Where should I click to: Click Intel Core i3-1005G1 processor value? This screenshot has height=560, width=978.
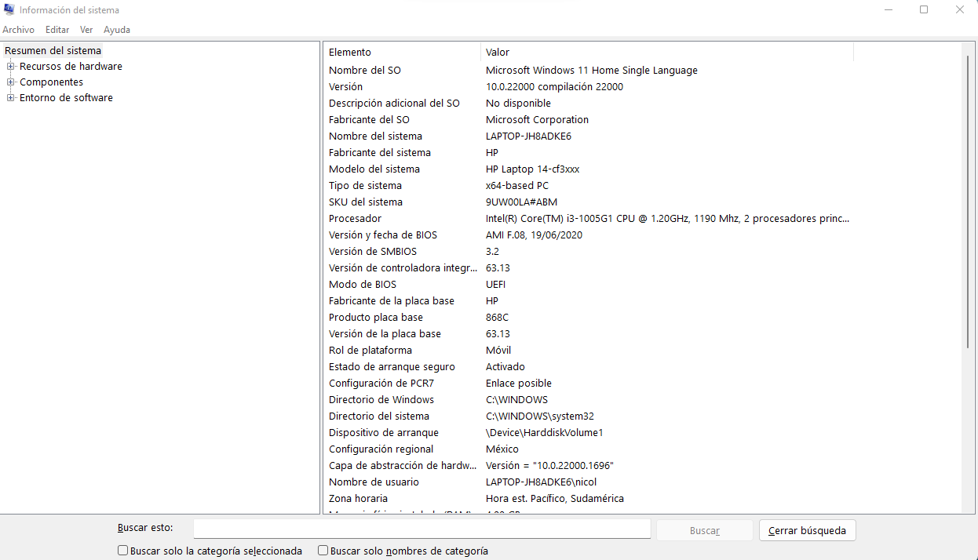click(x=668, y=219)
